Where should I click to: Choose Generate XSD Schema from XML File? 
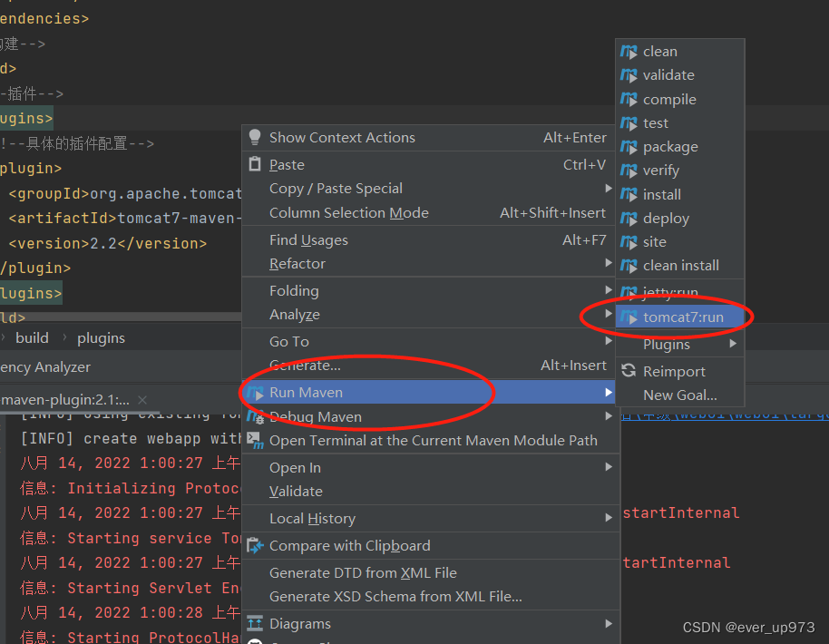[430, 597]
